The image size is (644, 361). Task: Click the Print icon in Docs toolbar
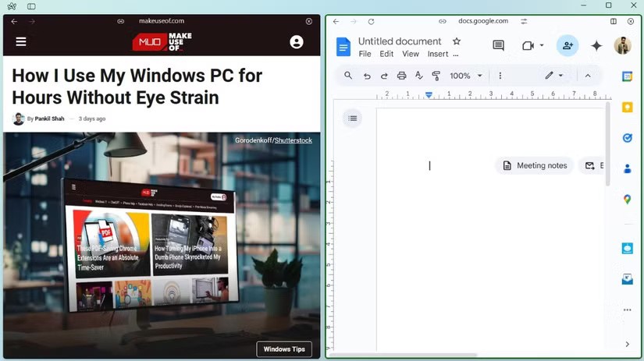401,76
